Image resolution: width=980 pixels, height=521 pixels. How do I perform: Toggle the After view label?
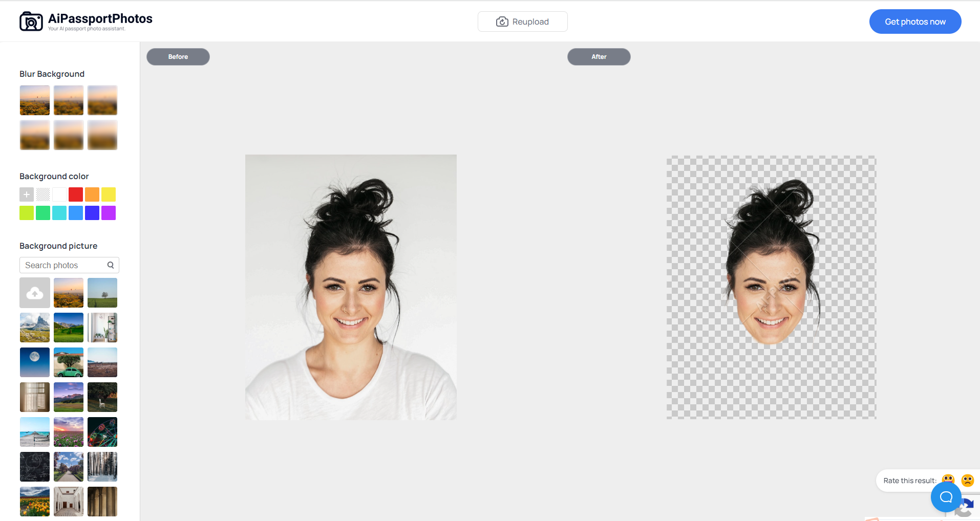pos(599,56)
